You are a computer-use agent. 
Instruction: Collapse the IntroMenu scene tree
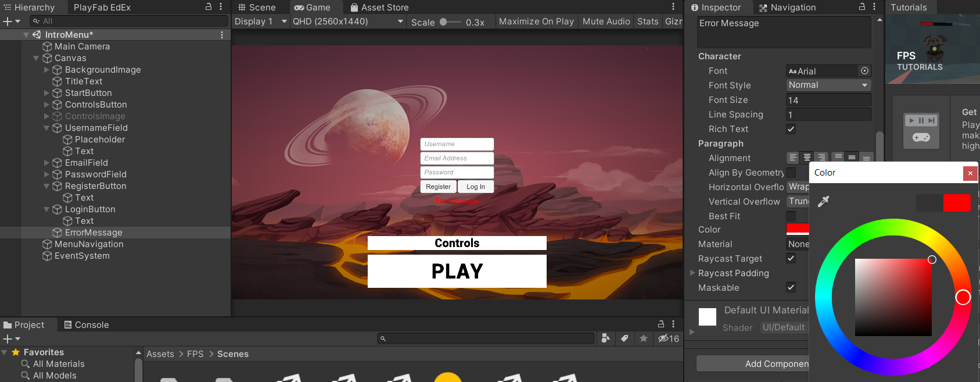click(26, 35)
